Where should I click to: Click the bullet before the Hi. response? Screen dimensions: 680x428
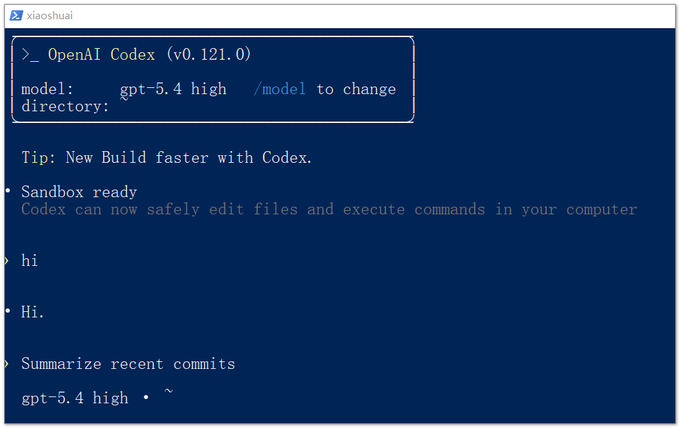tap(8, 311)
